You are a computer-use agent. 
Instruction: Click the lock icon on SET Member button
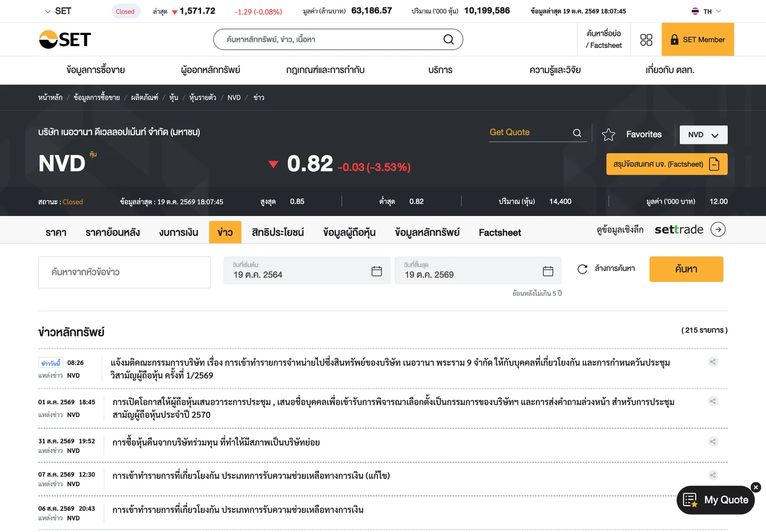point(675,39)
